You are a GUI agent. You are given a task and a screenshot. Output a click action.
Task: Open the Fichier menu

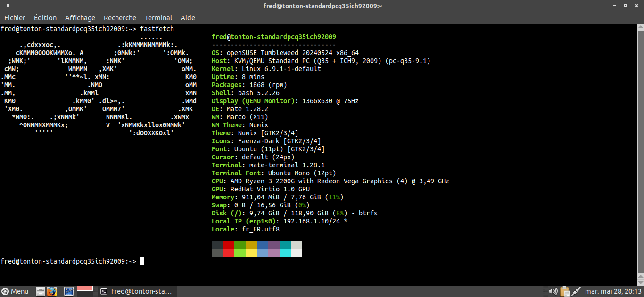[15, 18]
